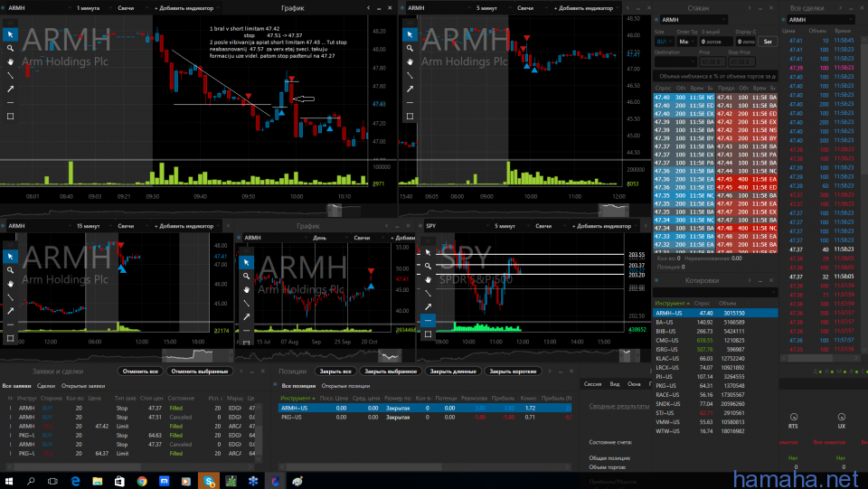
Task: Select the cursor tool in 1-minute ARMH chart
Action: (10, 34)
